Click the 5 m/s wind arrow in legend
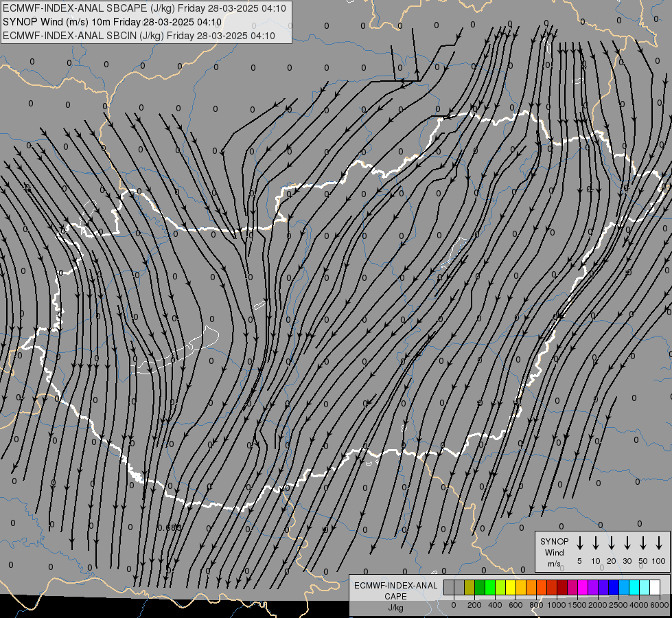The width and height of the screenshot is (672, 618). pyautogui.click(x=579, y=542)
